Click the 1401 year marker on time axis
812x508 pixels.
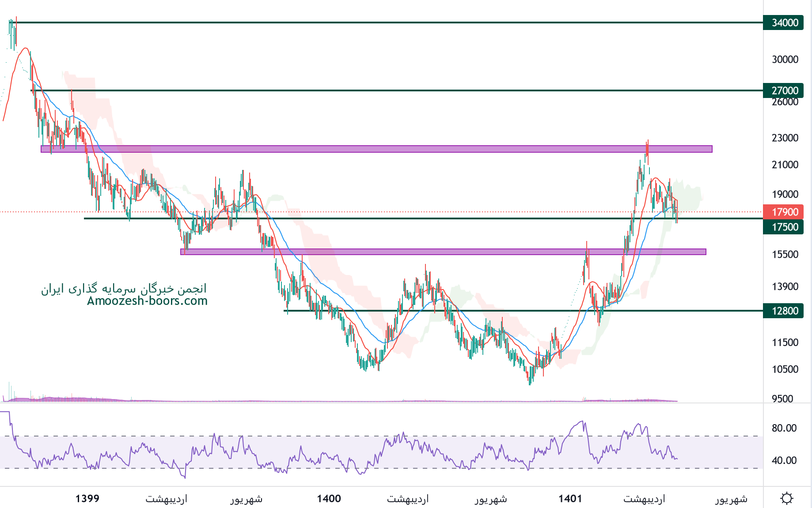click(570, 498)
